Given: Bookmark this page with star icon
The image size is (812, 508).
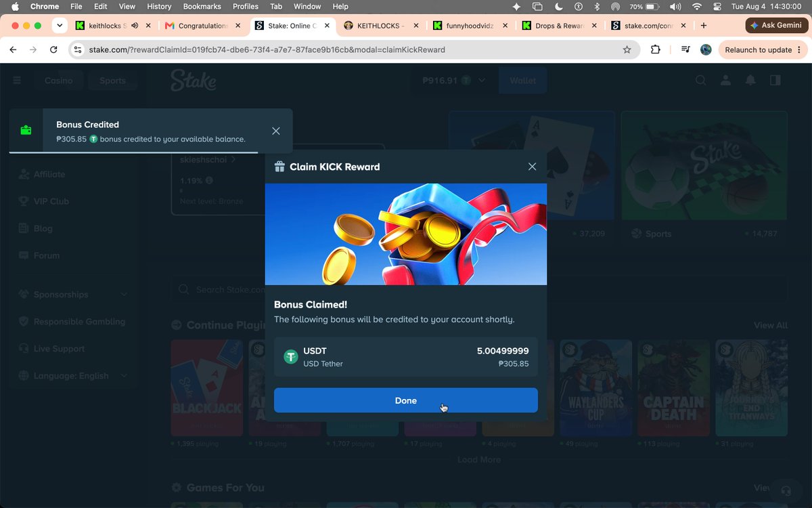Looking at the screenshot, I should tap(627, 49).
